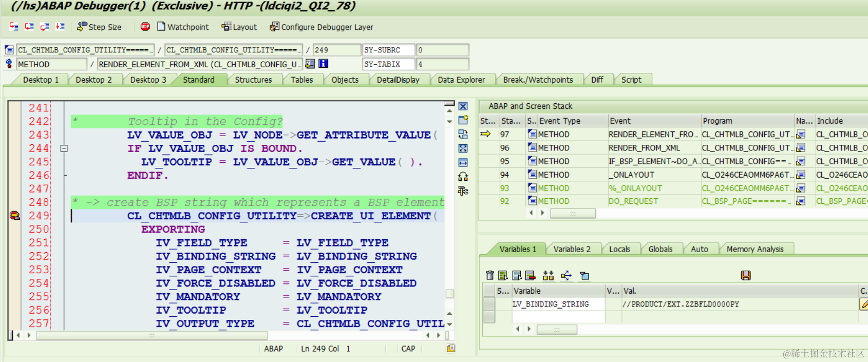This screenshot has height=362, width=868.
Task: Switch to the Desktop 1 tab
Action: (41, 80)
